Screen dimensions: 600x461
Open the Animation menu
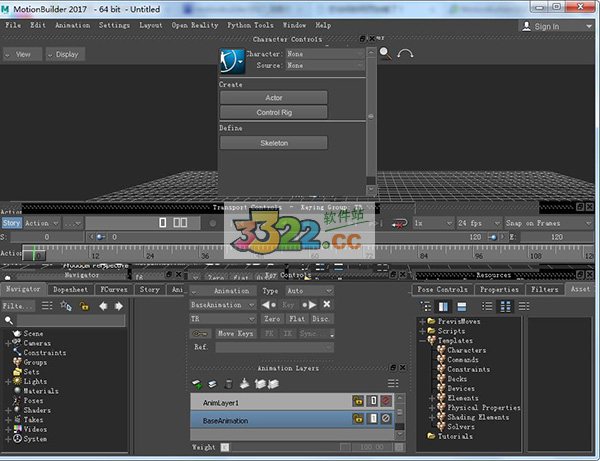71,25
